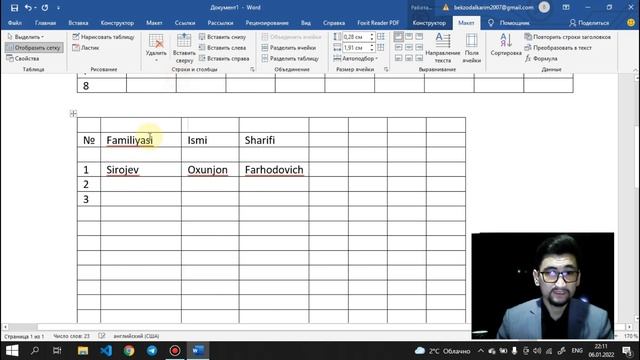Viewport: 640px width, 360px height.
Task: Open the Windows Start menu
Action: click(x=12, y=351)
